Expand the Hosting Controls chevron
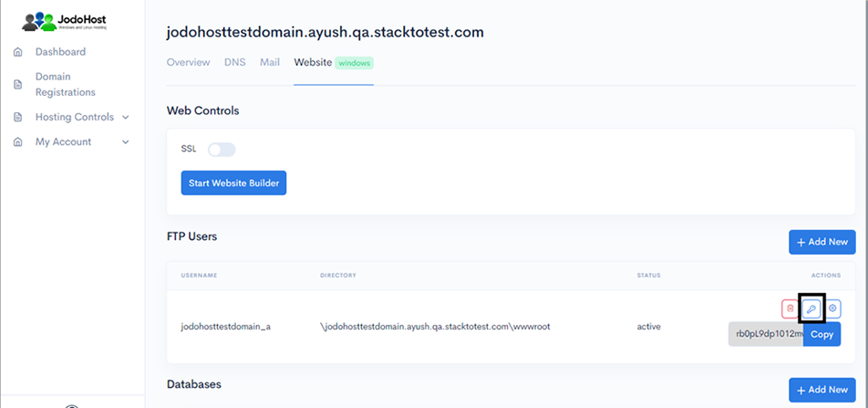The height and width of the screenshot is (408, 868). coord(126,118)
